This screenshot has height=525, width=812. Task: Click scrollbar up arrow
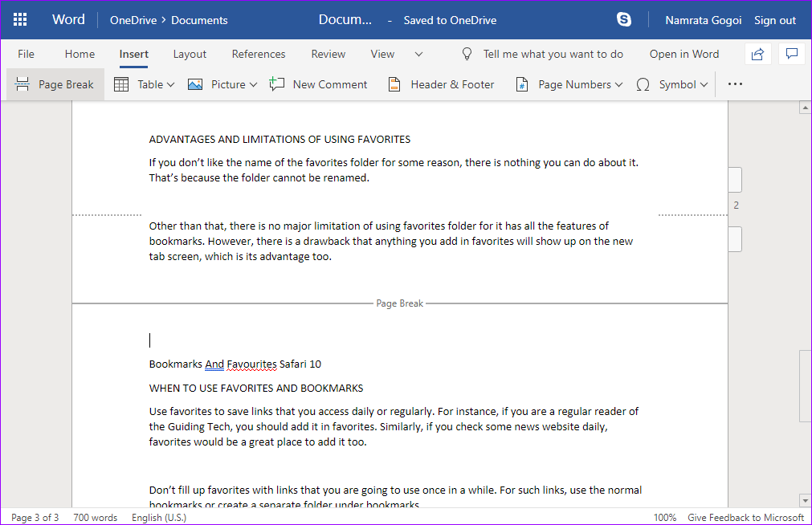(805, 108)
